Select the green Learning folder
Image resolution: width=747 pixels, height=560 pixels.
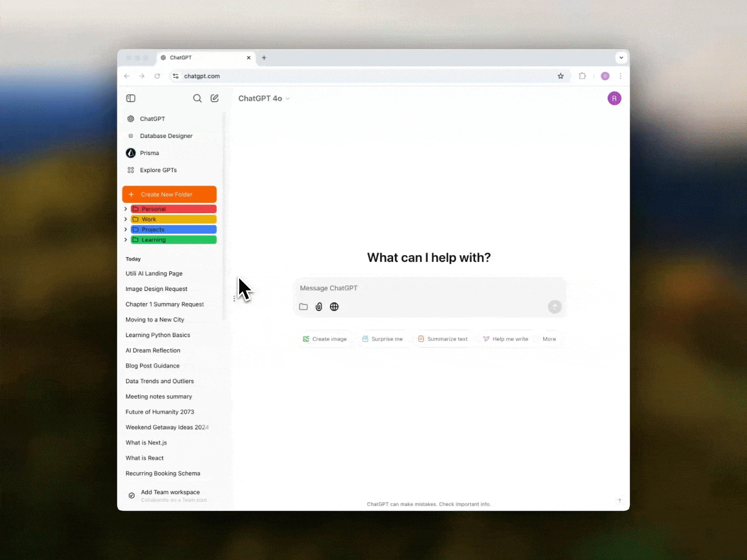point(173,240)
